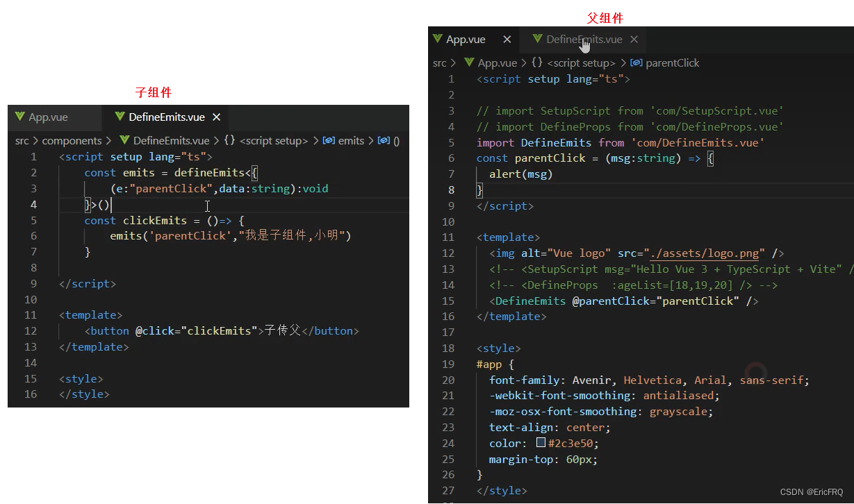This screenshot has height=504, width=854.
Task: Click the #2c3e50 color swatch
Action: 541,443
